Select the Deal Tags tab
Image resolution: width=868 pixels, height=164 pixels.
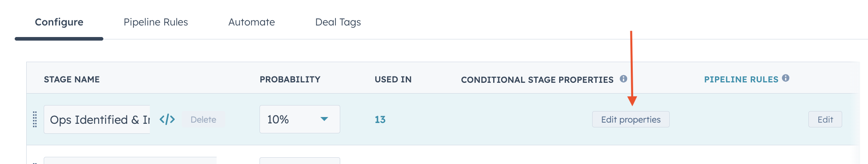(338, 22)
